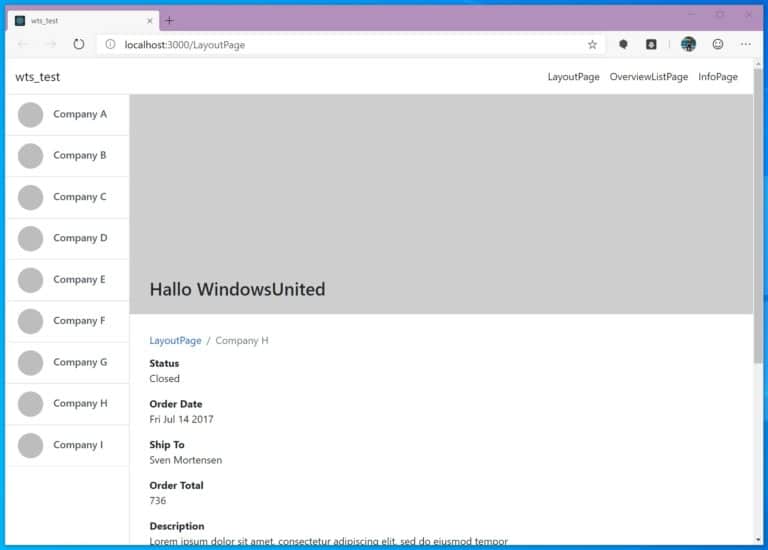Go to wts_test home brand link
768x550 pixels.
(38, 77)
